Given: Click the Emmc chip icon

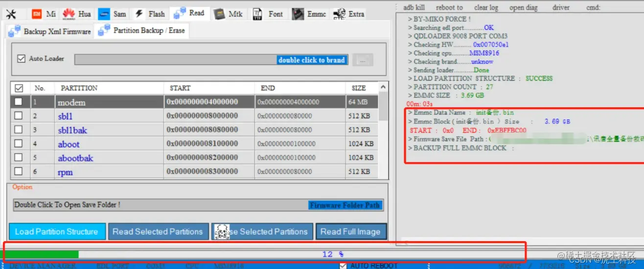Looking at the screenshot, I should coord(298,14).
